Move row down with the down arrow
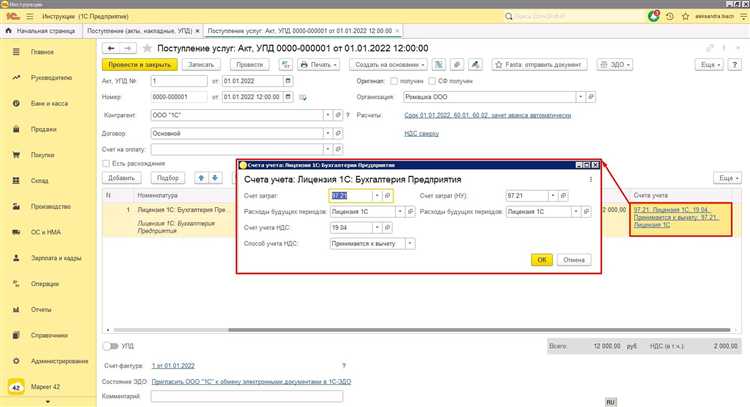 [x=215, y=178]
